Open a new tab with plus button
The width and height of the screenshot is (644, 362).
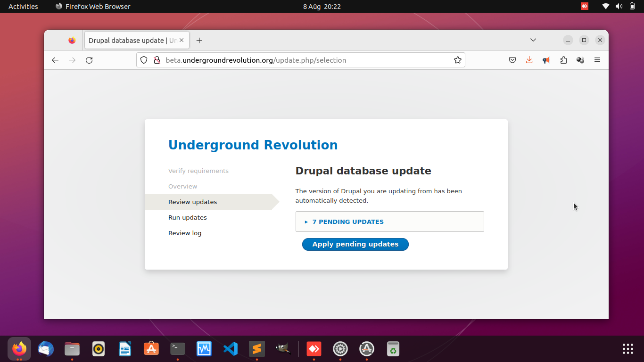(x=199, y=41)
